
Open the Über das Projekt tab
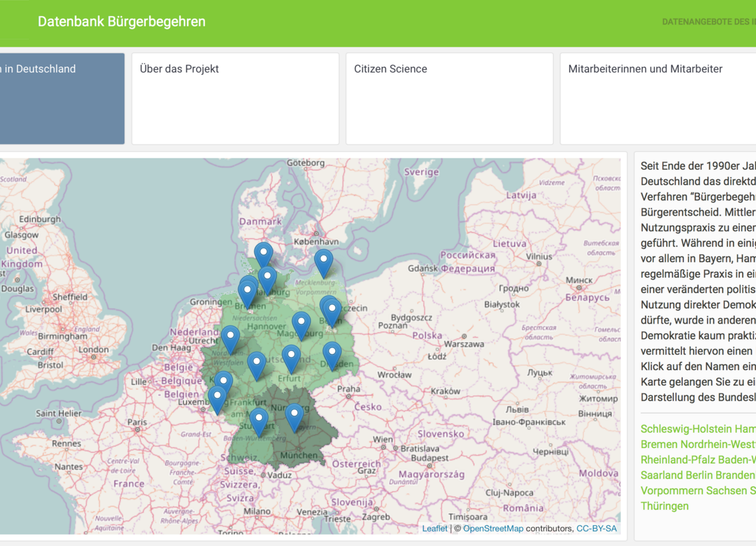236,99
